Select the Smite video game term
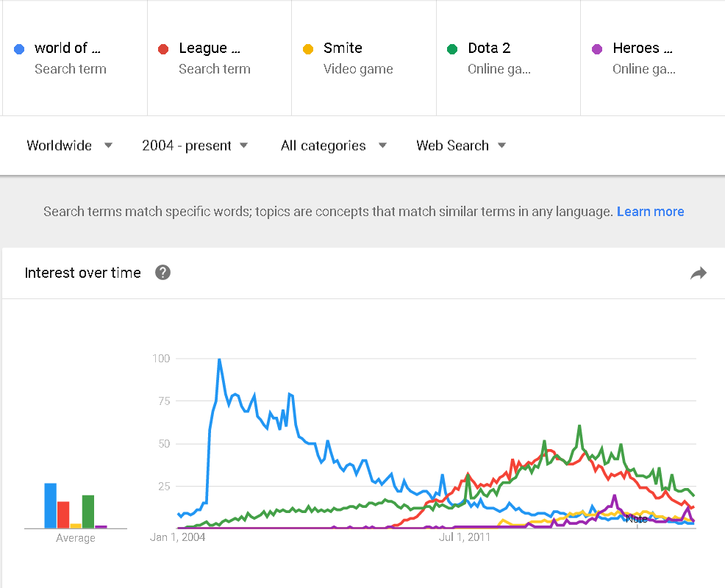This screenshot has width=725, height=588. tap(357, 58)
